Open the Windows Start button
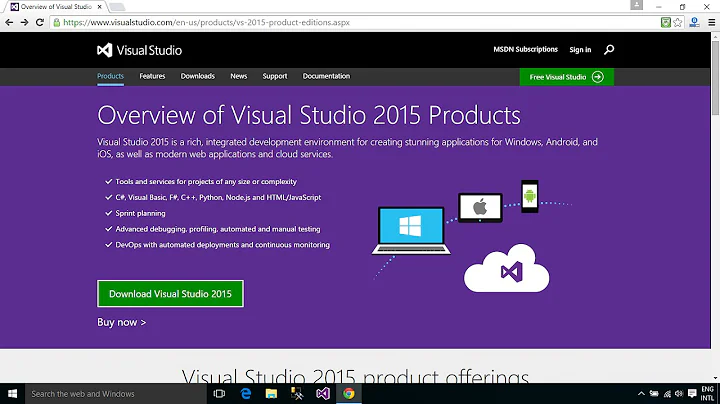This screenshot has height=404, width=720. [x=12, y=393]
